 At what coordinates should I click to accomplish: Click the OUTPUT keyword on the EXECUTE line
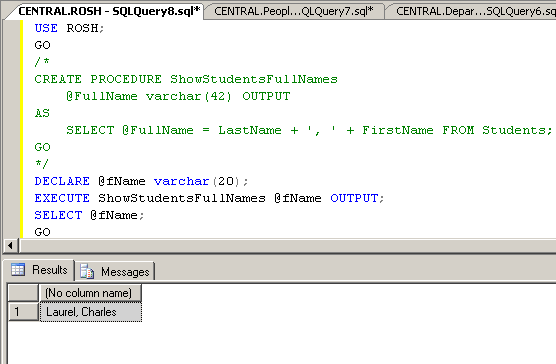[x=354, y=198]
